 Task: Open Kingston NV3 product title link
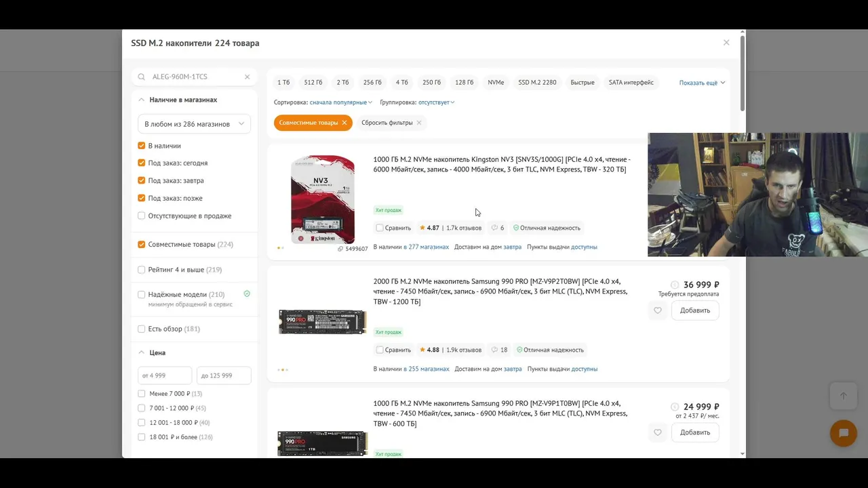tap(502, 164)
